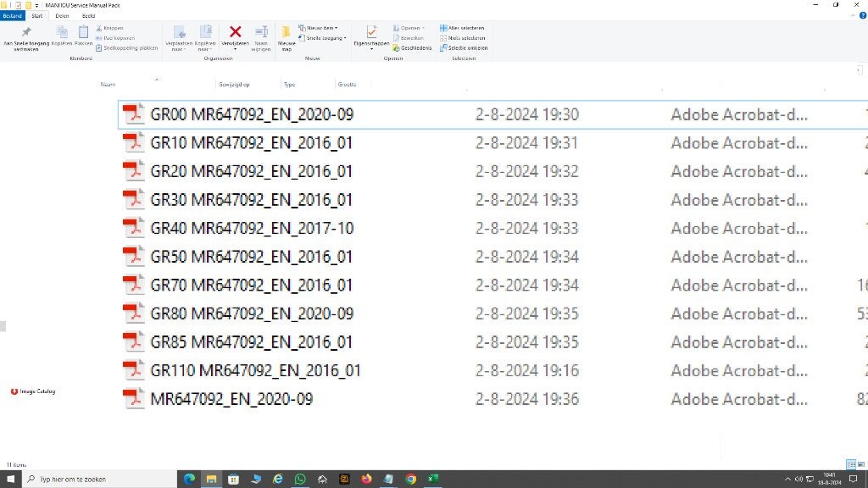Image resolution: width=868 pixels, height=488 pixels.
Task: Open the notification center icon
Action: (853, 480)
